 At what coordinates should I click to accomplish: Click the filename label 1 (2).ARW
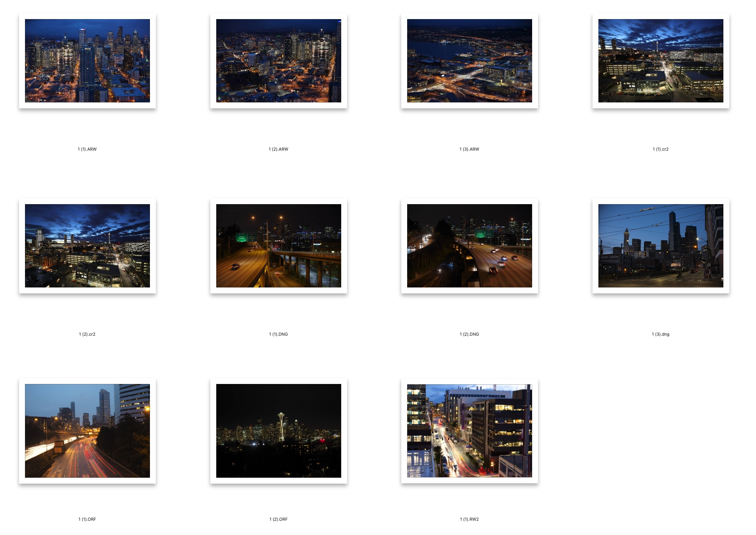point(278,149)
